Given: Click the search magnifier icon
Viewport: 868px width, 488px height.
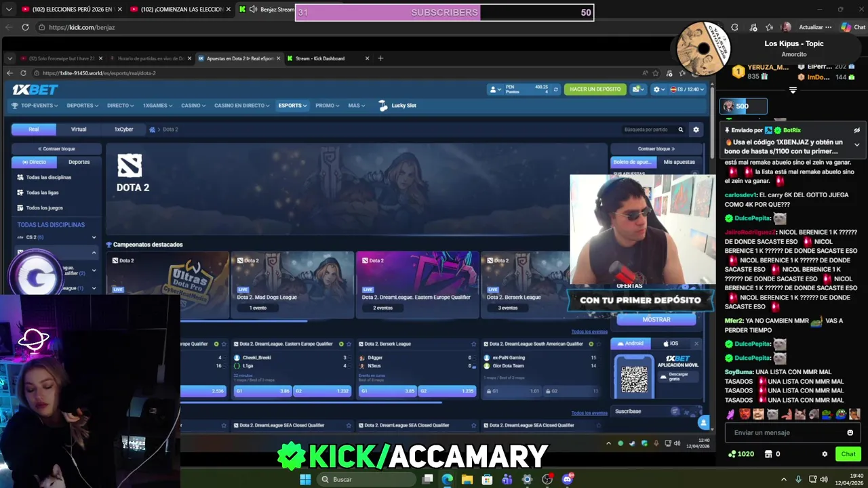Looking at the screenshot, I should point(681,129).
